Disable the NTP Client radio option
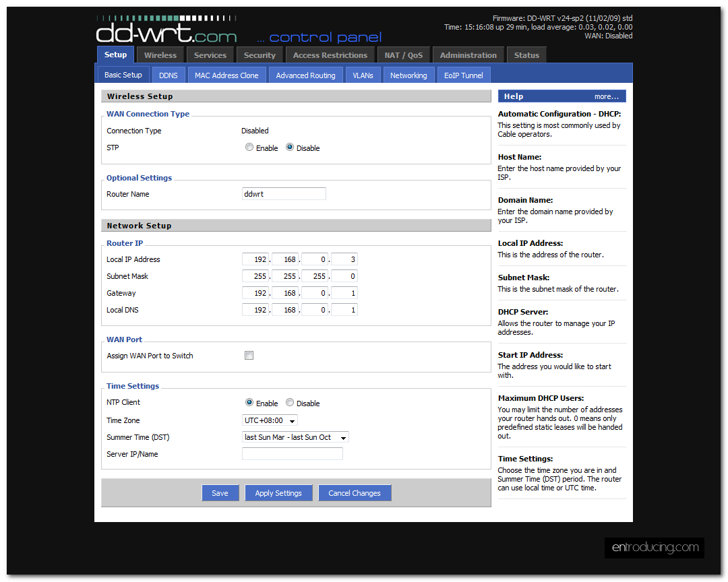The width and height of the screenshot is (728, 582). [x=290, y=402]
